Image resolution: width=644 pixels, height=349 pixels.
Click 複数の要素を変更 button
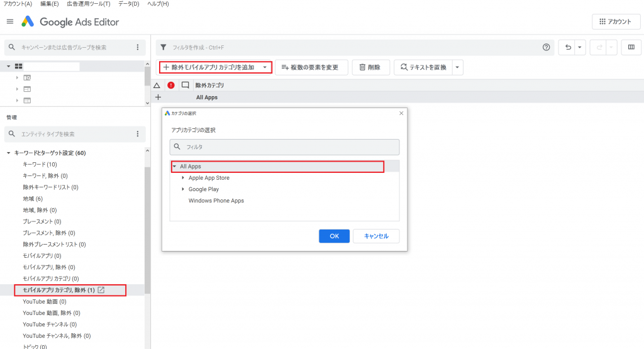311,67
